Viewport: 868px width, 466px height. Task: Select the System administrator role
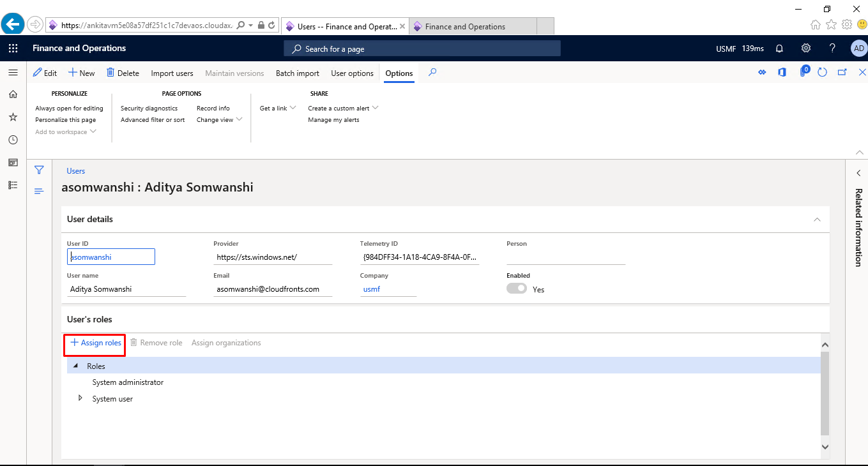(x=128, y=382)
